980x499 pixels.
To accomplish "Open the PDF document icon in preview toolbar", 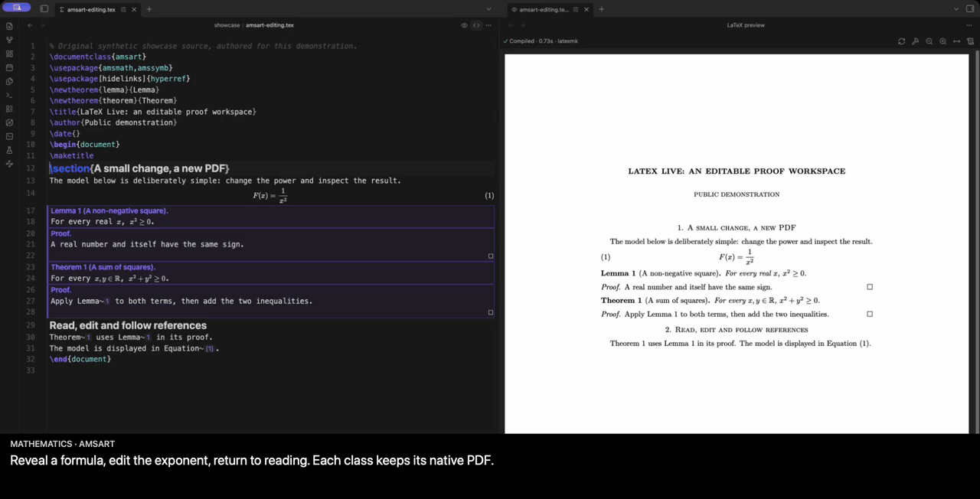I will click(970, 41).
